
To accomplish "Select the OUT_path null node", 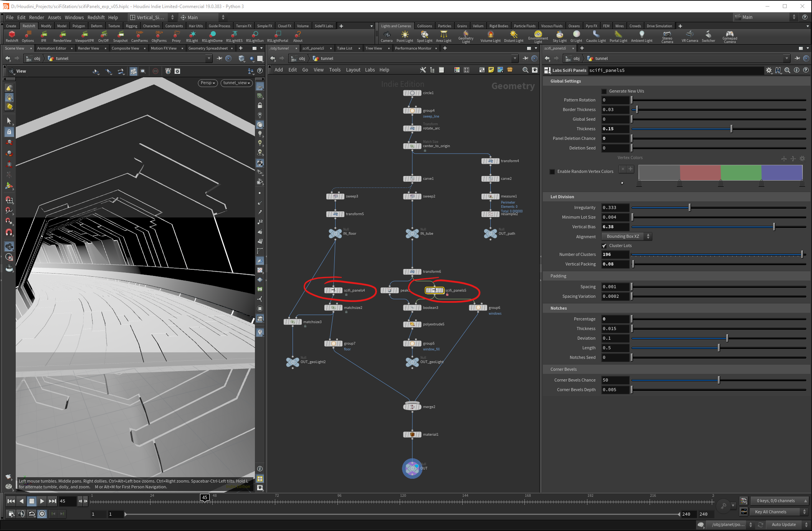I will (x=490, y=233).
